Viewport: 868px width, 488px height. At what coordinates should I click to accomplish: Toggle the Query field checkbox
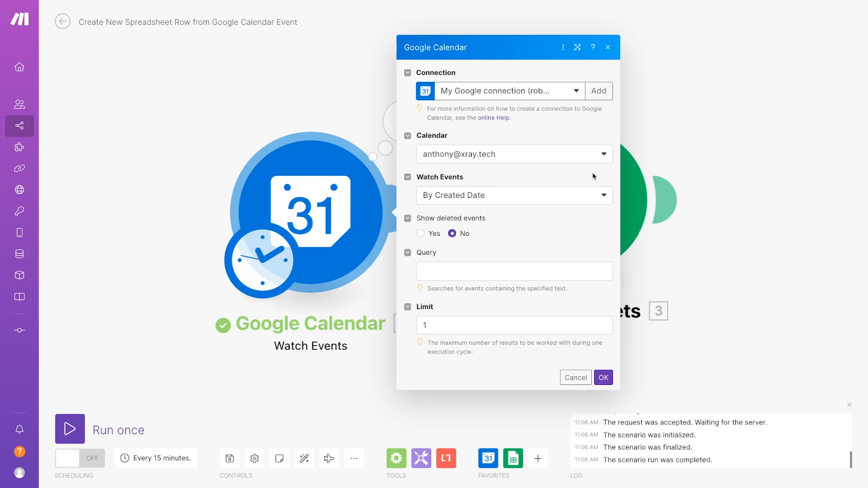point(408,253)
